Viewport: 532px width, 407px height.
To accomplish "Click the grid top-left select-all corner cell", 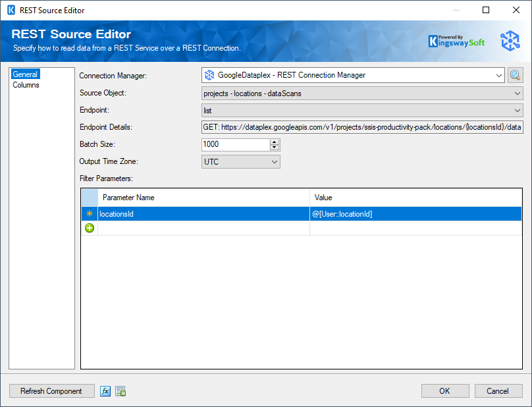I will point(90,198).
